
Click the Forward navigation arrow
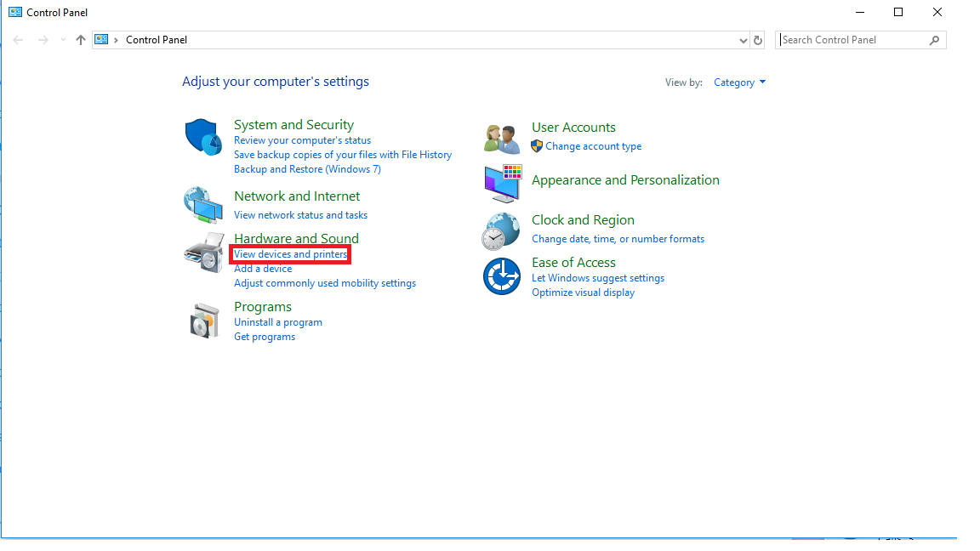[x=43, y=40]
